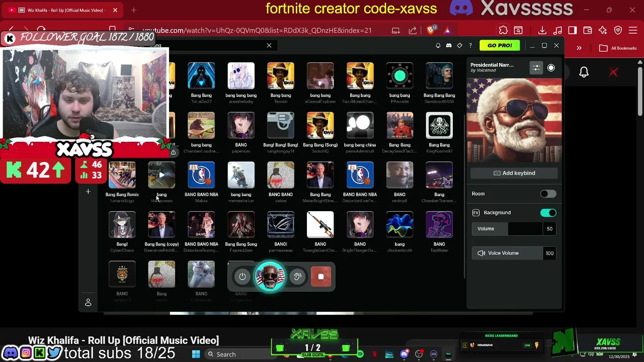Screen dimensions: 644x362
Task: Play BANG sound by motrip8
Action: click(400, 175)
